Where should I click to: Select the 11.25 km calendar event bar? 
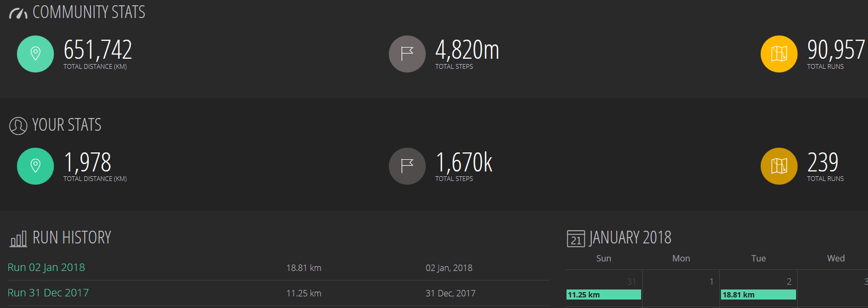click(604, 295)
